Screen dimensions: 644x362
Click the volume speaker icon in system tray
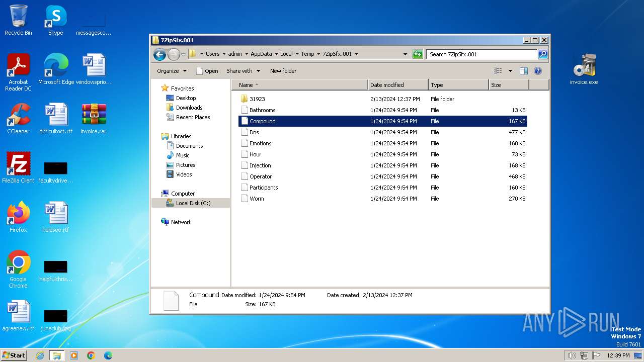pos(572,355)
